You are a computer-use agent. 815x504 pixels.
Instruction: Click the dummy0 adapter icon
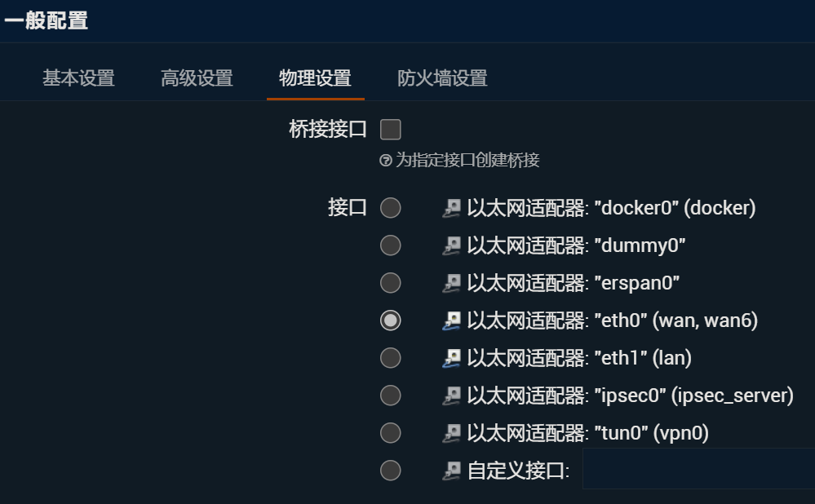pyautogui.click(x=452, y=245)
